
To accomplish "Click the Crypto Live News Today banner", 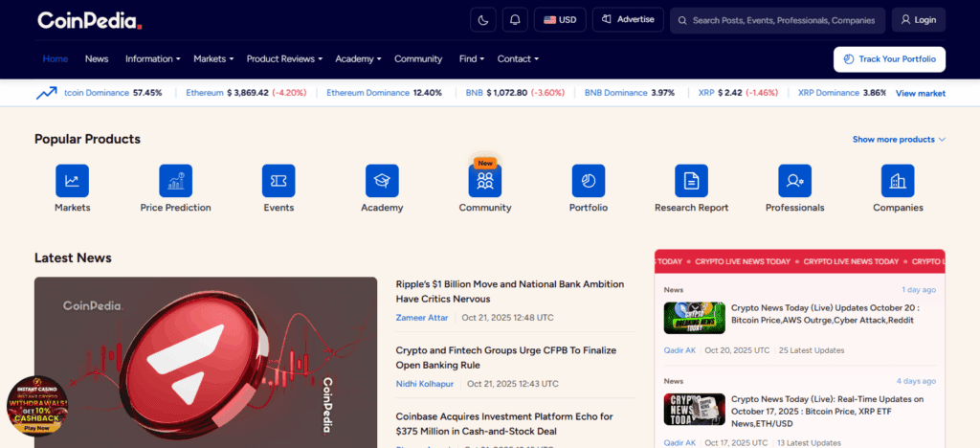I will click(x=799, y=261).
